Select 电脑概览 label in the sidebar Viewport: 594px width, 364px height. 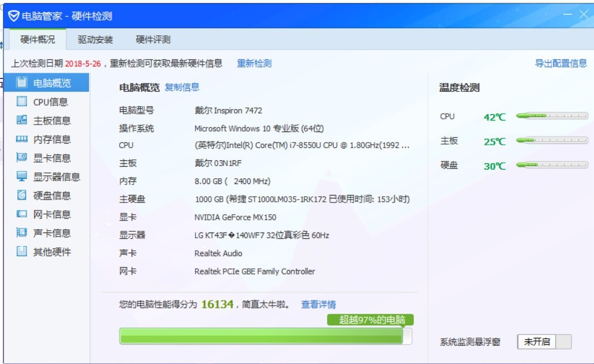[x=52, y=83]
